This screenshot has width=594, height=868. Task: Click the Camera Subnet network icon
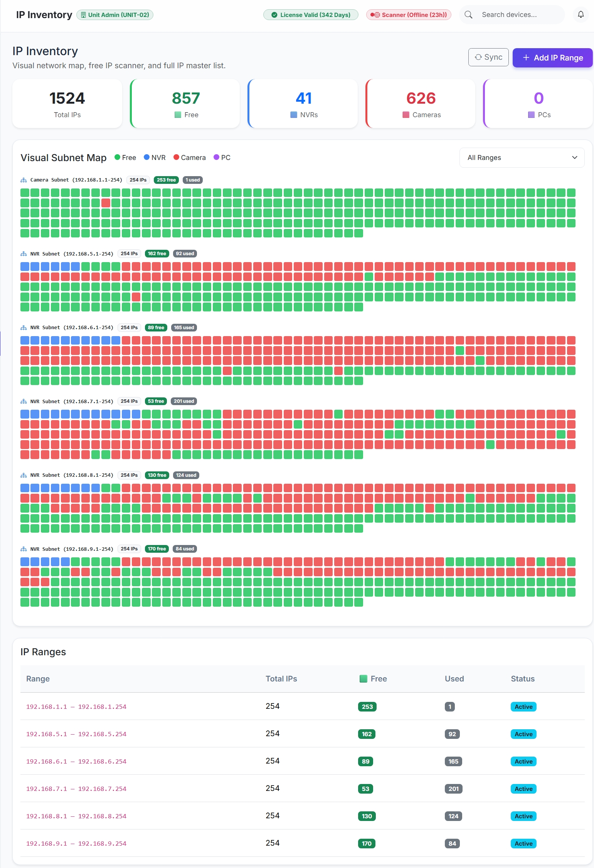point(24,180)
